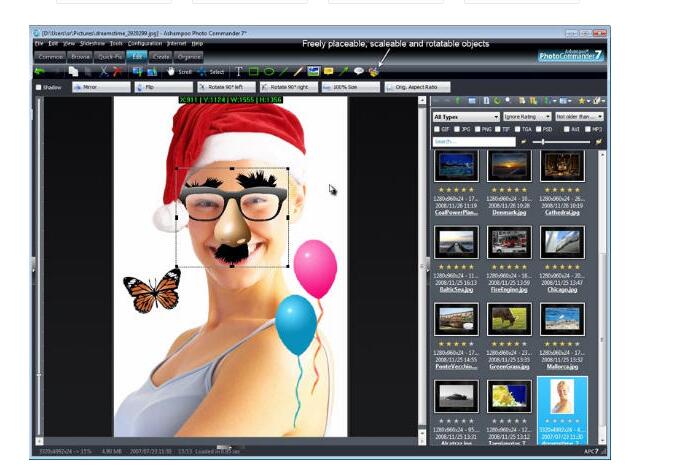Viewport: 673px width, 467px height.
Task: Click the Mirror button
Action: (88, 88)
